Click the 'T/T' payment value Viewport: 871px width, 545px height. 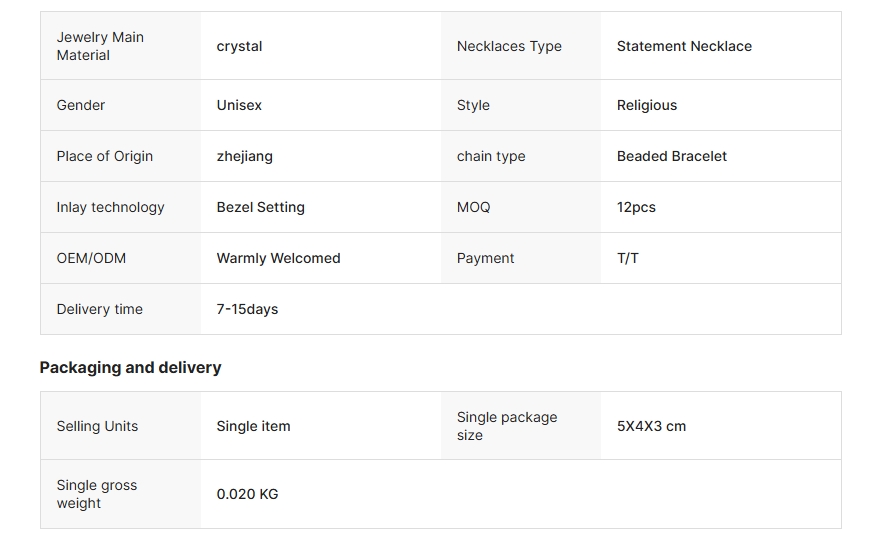(628, 258)
